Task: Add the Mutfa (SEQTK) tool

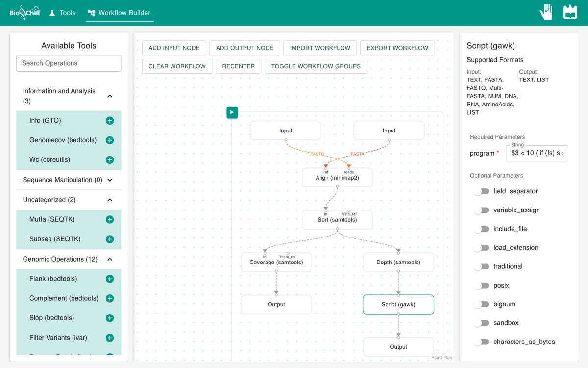Action: coord(110,220)
